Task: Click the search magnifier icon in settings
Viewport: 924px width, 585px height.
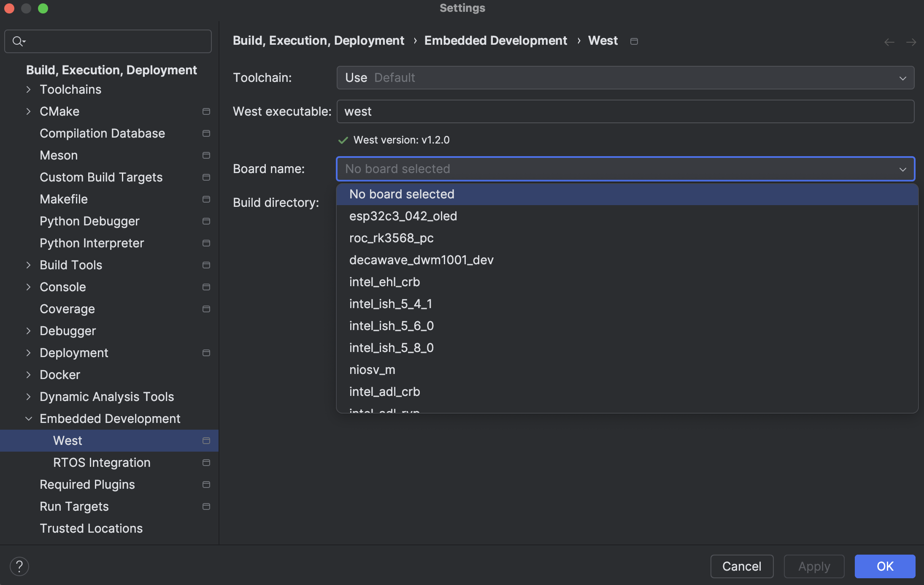Action: pyautogui.click(x=18, y=41)
